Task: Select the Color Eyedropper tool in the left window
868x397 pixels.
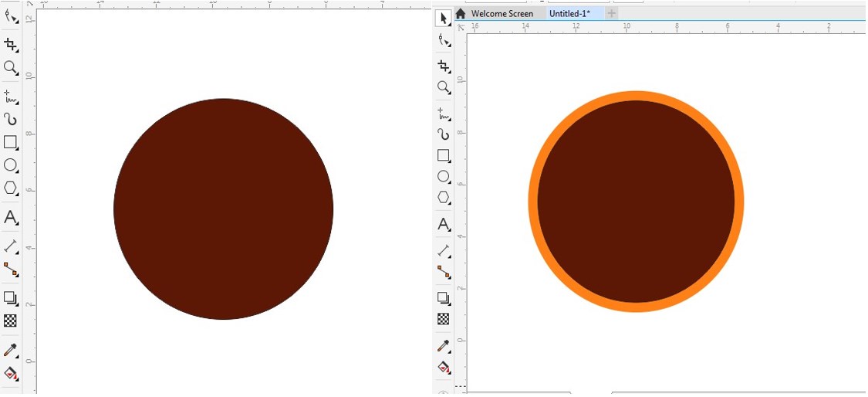Action: pos(11,351)
